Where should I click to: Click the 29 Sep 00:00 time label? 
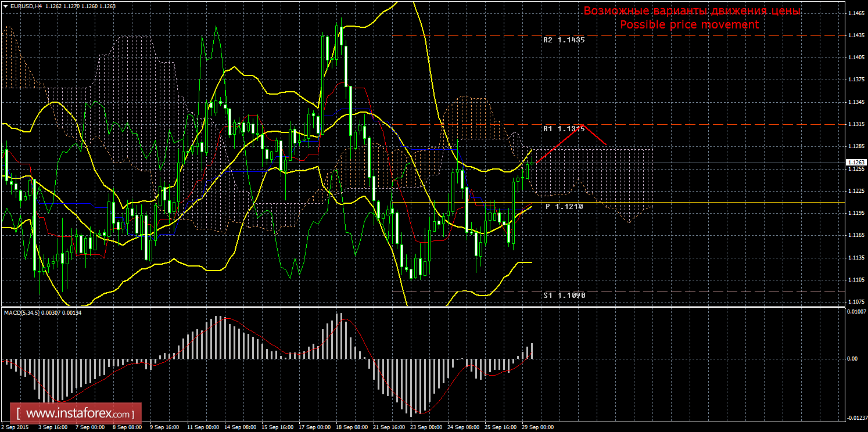pos(537,427)
